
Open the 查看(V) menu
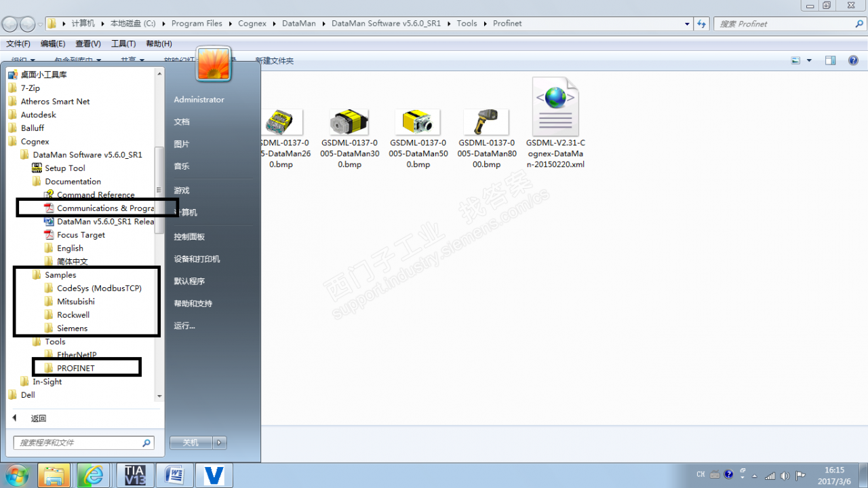click(88, 43)
